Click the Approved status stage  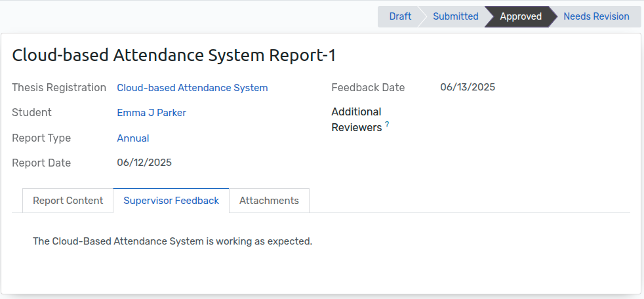tap(520, 16)
